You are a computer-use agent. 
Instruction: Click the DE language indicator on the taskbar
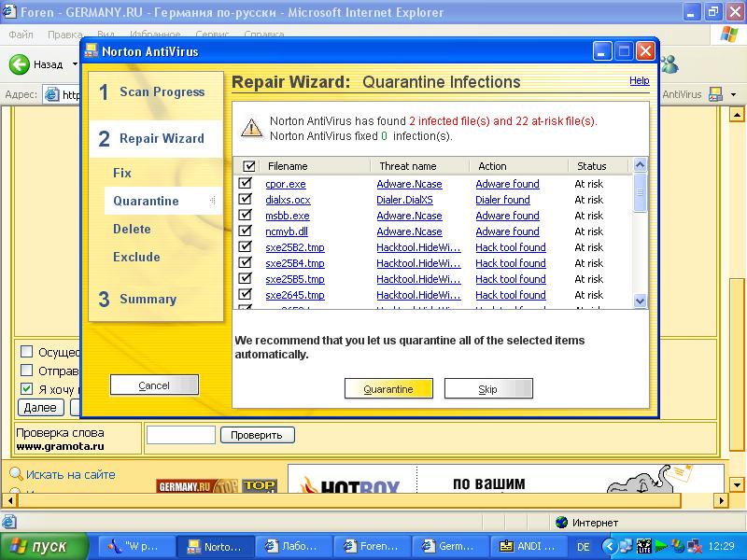583,547
